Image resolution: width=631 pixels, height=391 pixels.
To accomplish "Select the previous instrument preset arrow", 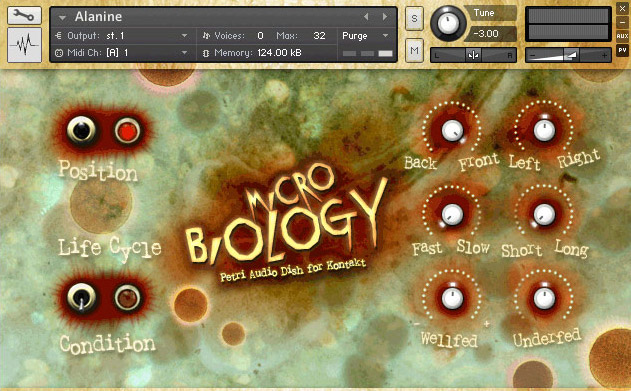I will (x=366, y=16).
